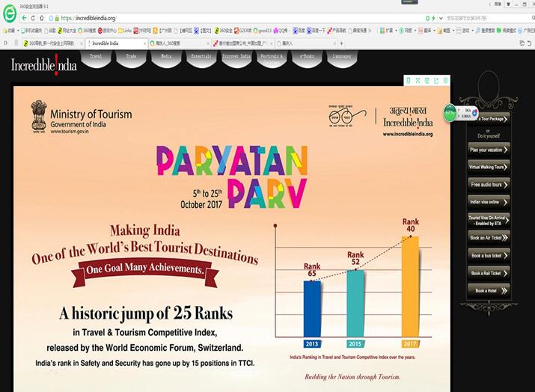535x392 pixels.
Task: Click the magnifier search icon at far right
Action: [533, 18]
